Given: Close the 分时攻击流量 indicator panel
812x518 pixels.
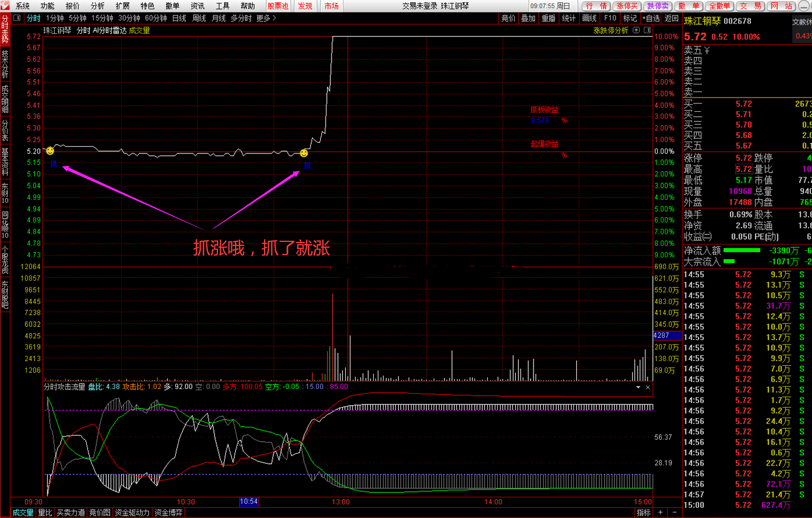Looking at the screenshot, I should click(x=648, y=387).
